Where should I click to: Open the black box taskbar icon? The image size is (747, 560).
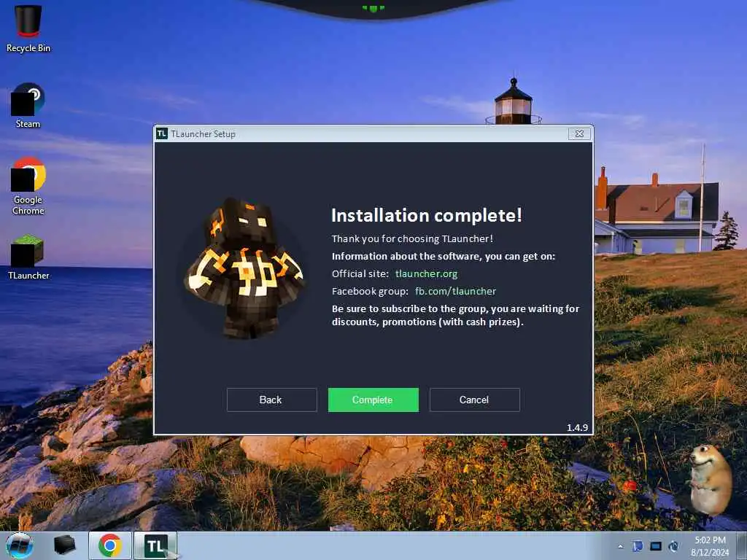click(x=65, y=545)
